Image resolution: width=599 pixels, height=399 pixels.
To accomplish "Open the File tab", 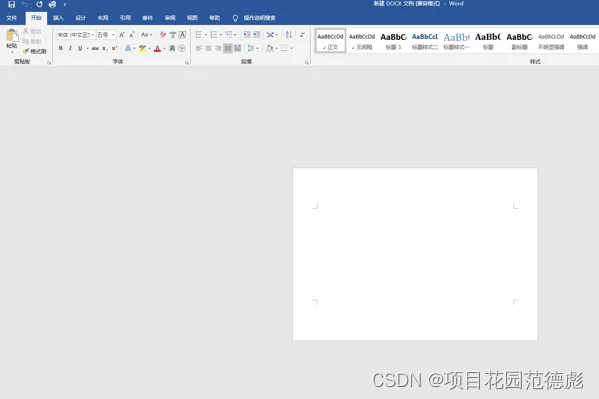I will pos(12,18).
